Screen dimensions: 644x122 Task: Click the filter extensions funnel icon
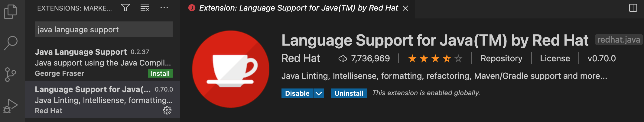click(x=125, y=8)
